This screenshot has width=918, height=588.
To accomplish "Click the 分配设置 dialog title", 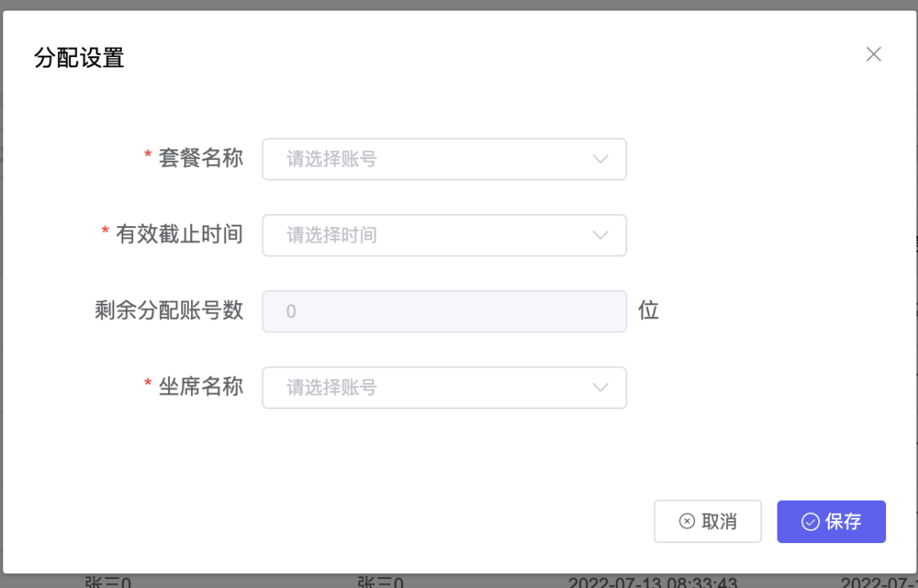I will [79, 58].
